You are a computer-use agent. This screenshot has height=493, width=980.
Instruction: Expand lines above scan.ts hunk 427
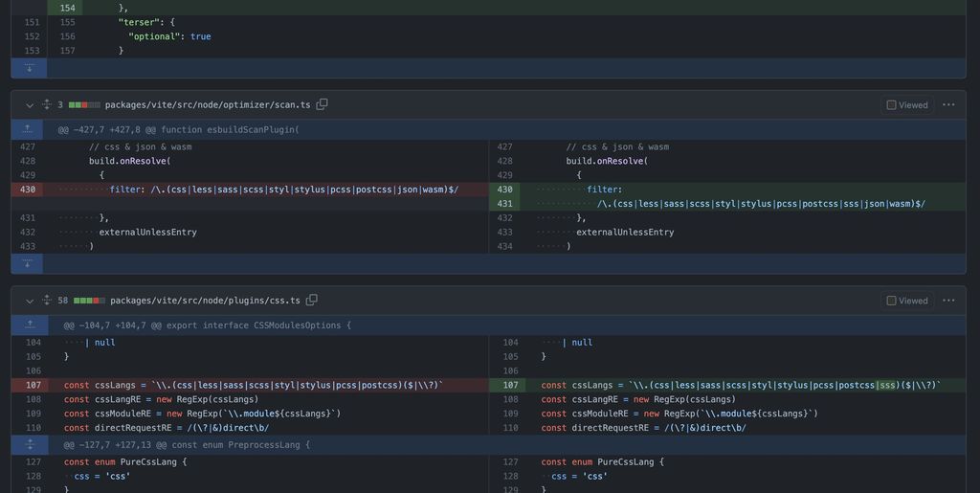(x=28, y=129)
